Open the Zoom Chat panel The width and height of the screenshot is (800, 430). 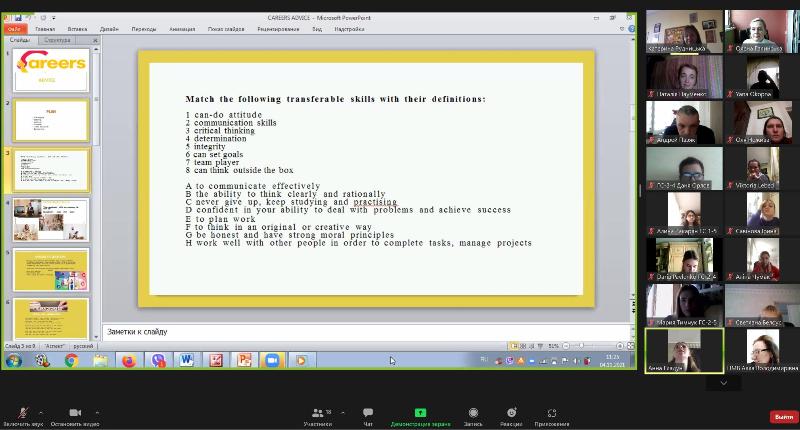click(x=368, y=416)
